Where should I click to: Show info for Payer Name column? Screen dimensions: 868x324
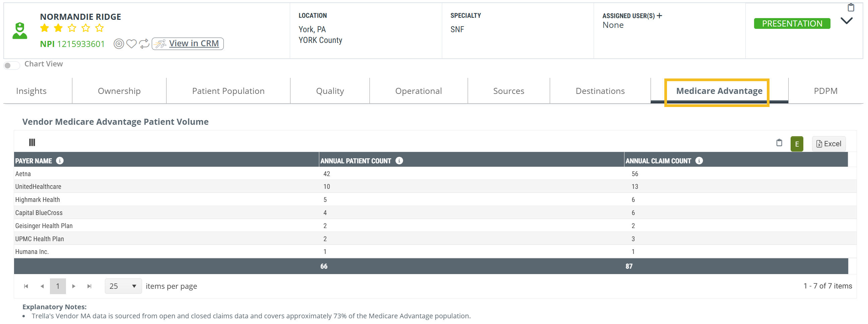(60, 161)
